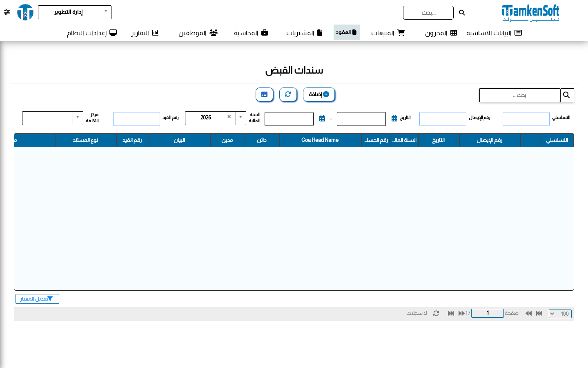Click the تعديل المعيار filter button

coord(37,299)
